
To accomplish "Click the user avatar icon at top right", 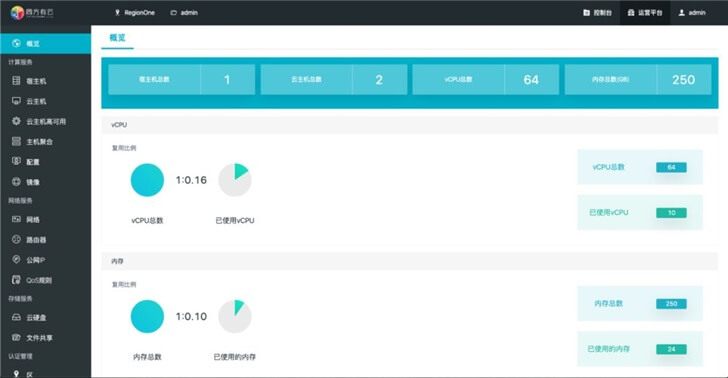I will pos(682,13).
